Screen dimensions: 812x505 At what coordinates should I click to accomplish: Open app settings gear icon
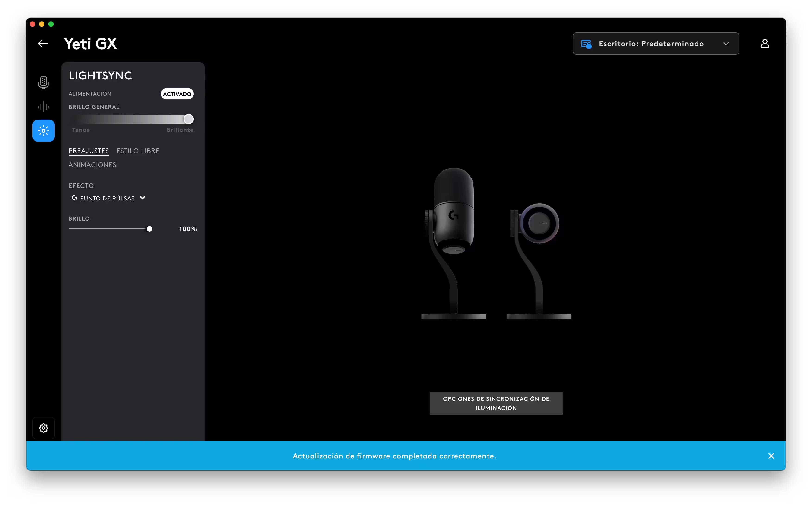pos(43,428)
